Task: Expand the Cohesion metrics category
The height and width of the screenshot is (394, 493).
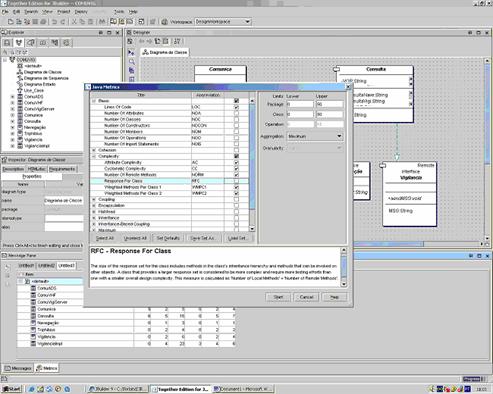Action: point(94,150)
